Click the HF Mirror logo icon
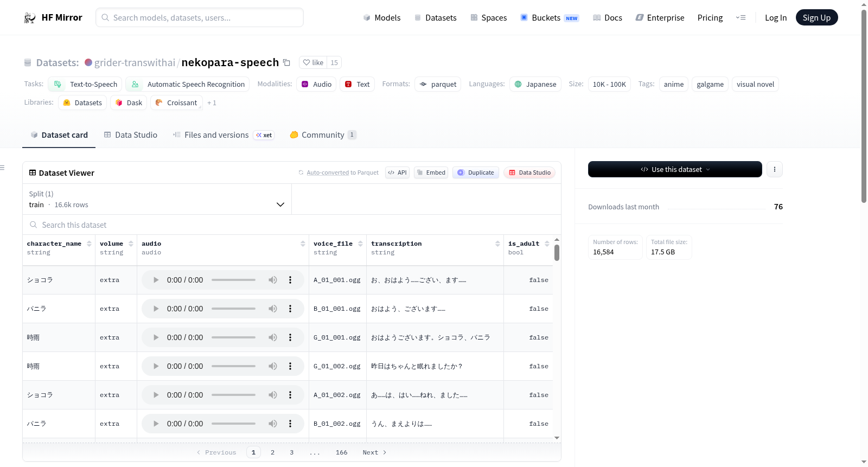 pyautogui.click(x=30, y=18)
